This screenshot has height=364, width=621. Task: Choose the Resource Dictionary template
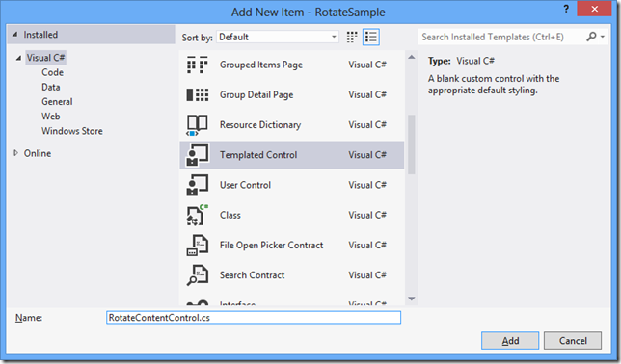[x=292, y=125]
